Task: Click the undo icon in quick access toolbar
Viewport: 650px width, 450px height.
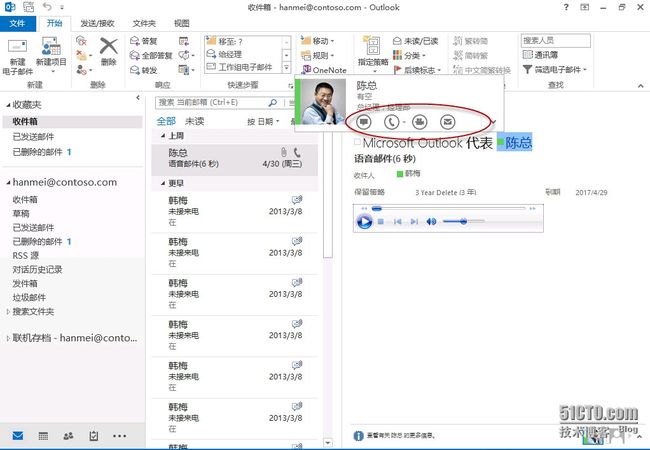Action: point(47,7)
